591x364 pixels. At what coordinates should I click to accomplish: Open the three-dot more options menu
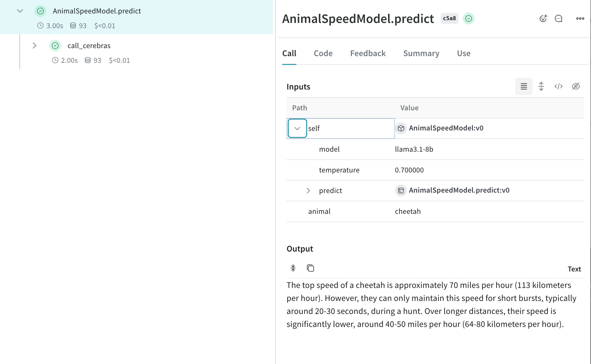580,19
